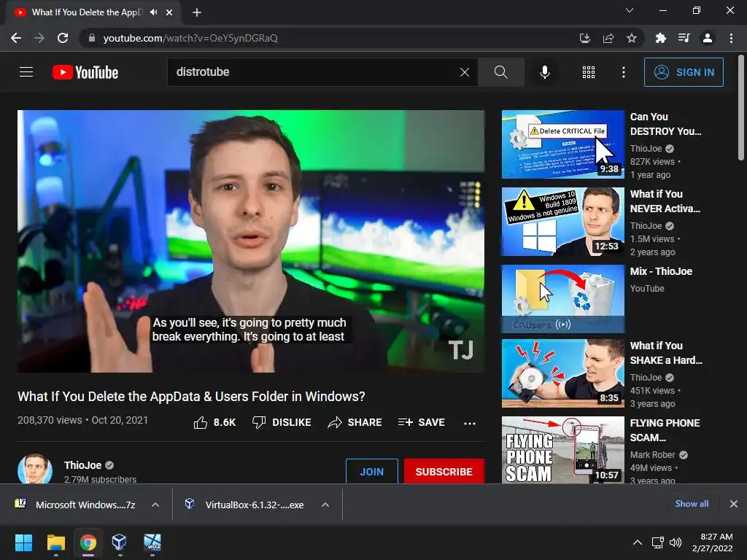Open Can You DESTROY video thumbnail
The width and height of the screenshot is (747, 560).
[563, 144]
